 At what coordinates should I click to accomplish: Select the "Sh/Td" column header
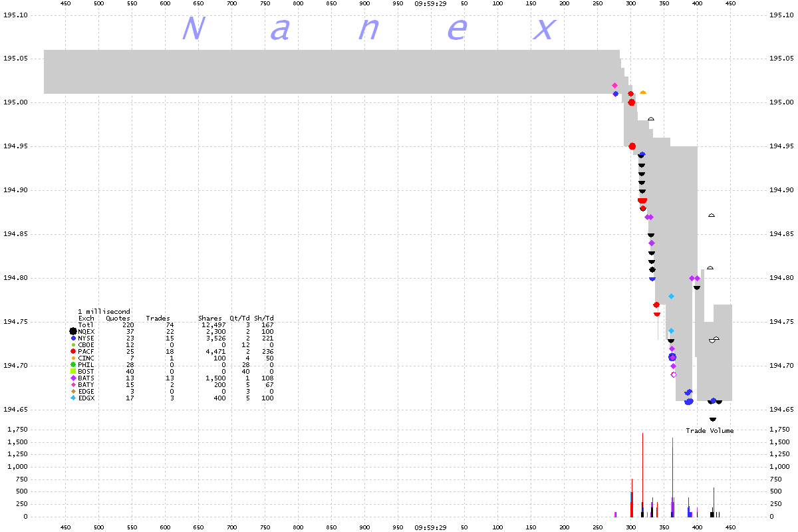(263, 318)
